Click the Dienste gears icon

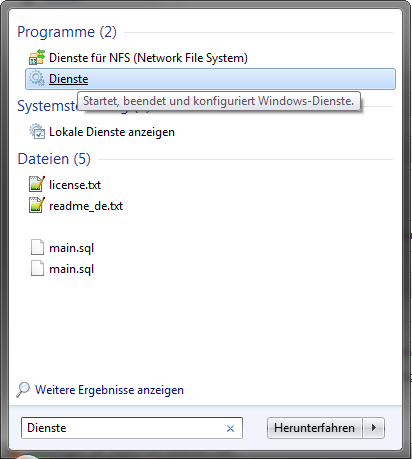[37, 79]
